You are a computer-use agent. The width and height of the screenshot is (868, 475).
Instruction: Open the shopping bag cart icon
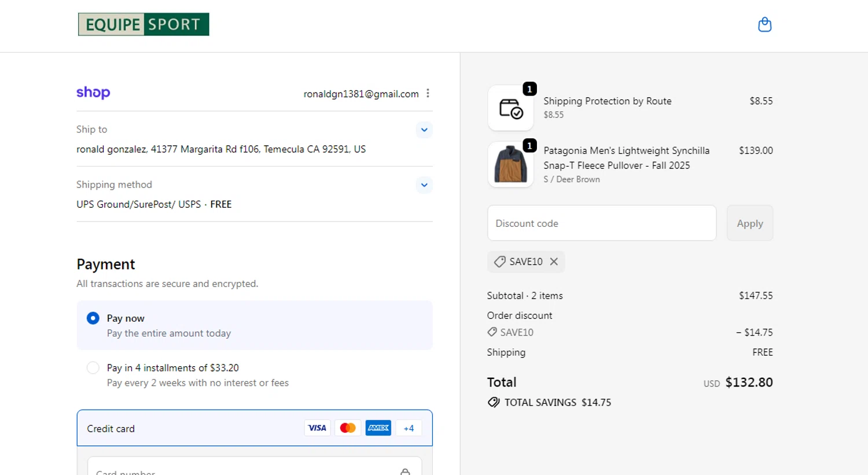[764, 25]
